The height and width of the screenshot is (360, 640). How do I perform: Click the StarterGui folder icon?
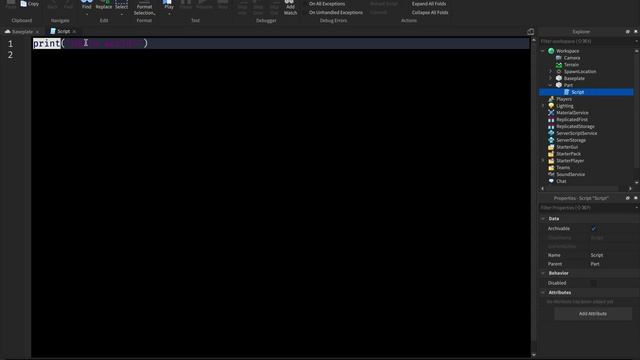[x=551, y=147]
